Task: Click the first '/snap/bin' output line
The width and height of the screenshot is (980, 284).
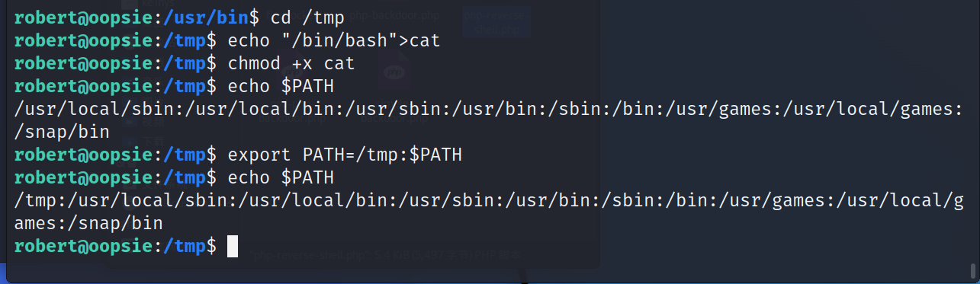Action: (x=63, y=132)
